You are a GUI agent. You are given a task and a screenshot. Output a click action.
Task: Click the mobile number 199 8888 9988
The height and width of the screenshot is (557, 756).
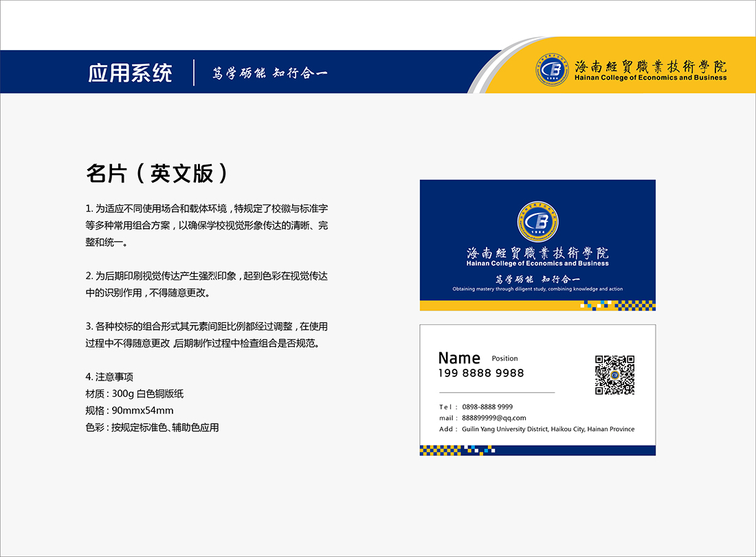pyautogui.click(x=481, y=373)
